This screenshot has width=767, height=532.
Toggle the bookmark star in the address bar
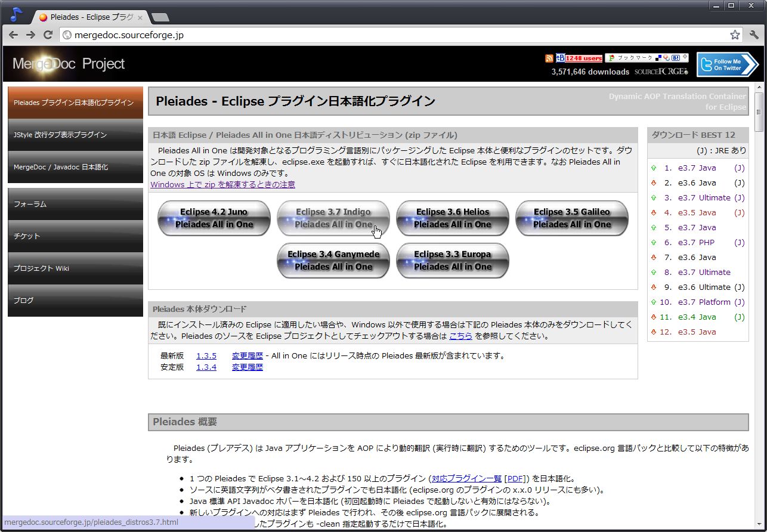(735, 35)
